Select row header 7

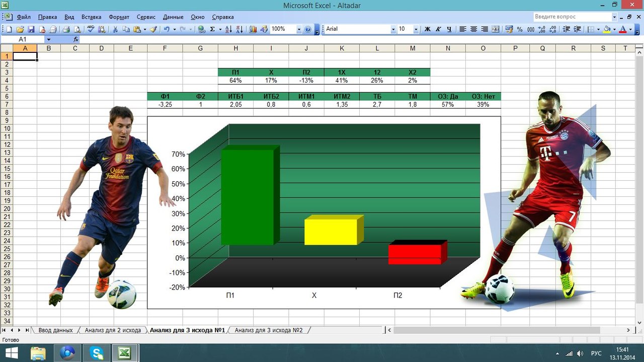7,105
